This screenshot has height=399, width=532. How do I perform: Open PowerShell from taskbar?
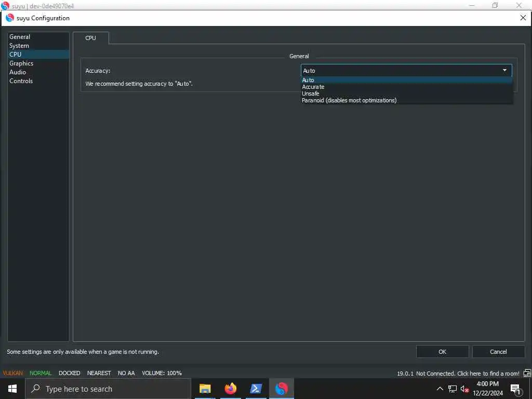(x=256, y=389)
